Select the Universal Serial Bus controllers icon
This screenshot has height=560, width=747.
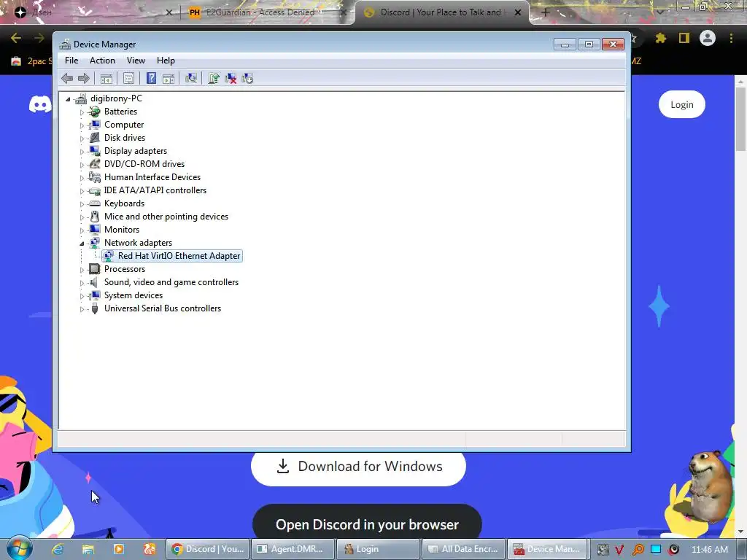pyautogui.click(x=95, y=308)
